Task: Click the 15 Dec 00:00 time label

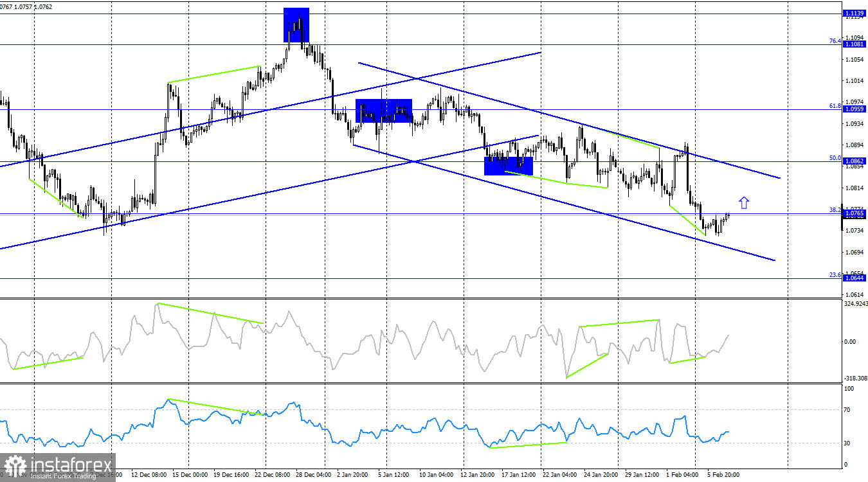Action: pyautogui.click(x=191, y=476)
